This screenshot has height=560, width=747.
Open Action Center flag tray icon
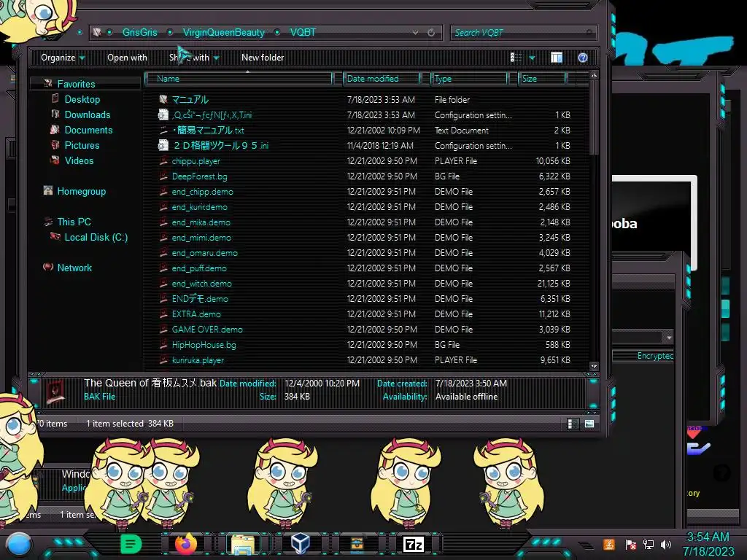click(631, 544)
